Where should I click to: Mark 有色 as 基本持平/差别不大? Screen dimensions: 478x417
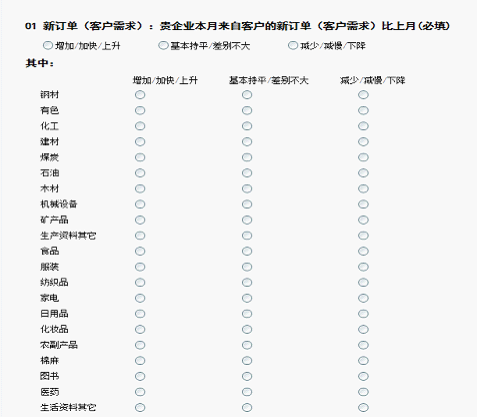247,110
